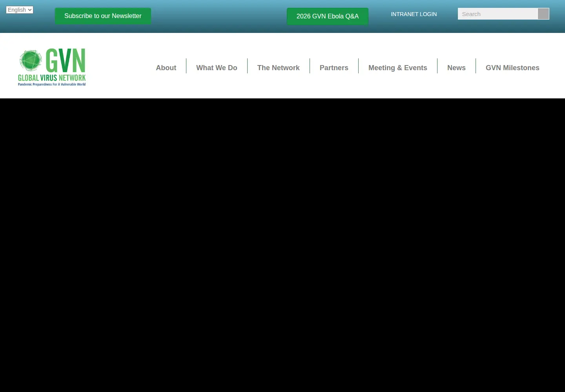Open the What We Do menu

217,68
